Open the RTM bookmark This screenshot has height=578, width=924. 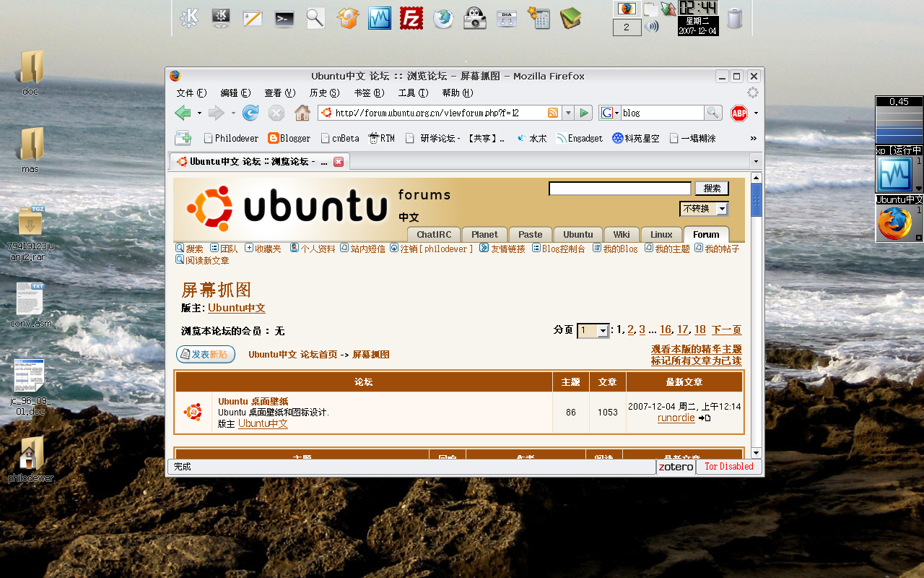click(x=381, y=138)
